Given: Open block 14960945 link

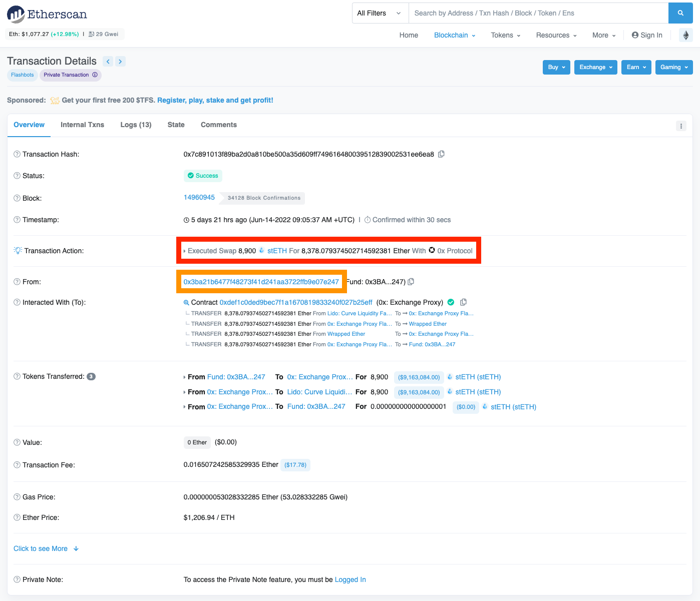Looking at the screenshot, I should 199,197.
